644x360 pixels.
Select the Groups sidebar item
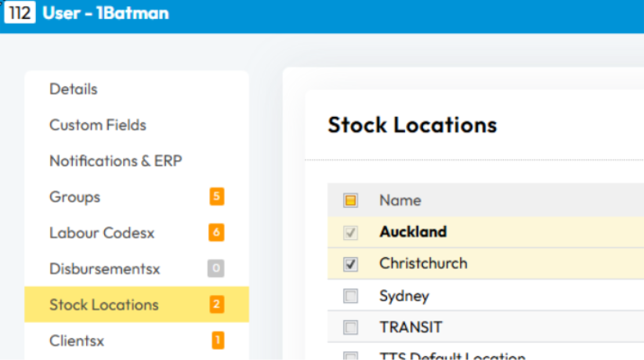click(x=74, y=197)
